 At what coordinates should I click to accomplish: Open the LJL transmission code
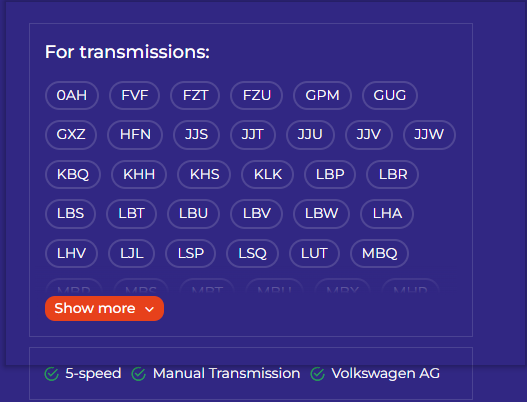point(131,253)
